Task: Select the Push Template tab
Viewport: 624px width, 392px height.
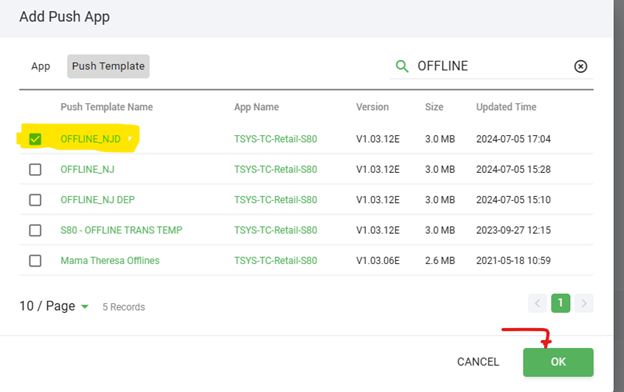Action: coord(108,66)
